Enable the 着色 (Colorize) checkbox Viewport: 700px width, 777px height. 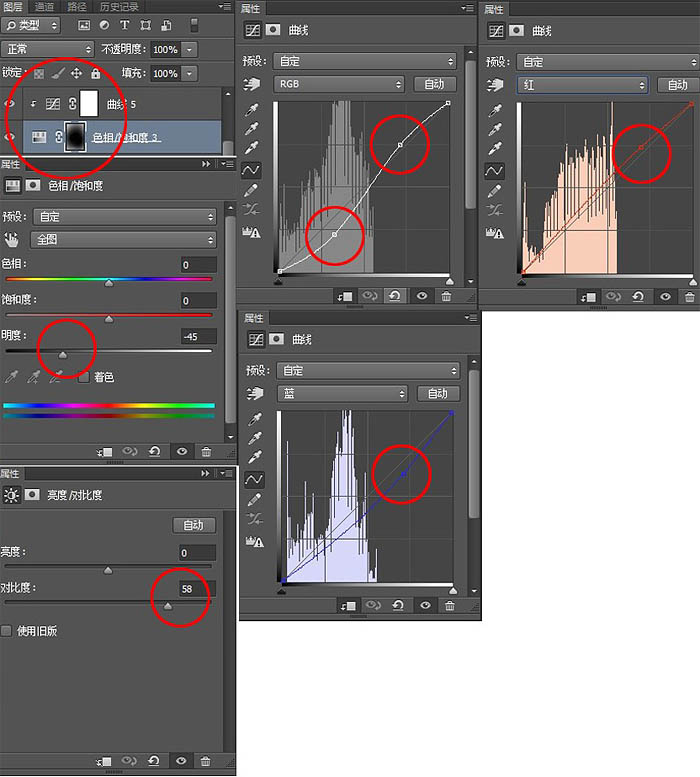[x=85, y=377]
